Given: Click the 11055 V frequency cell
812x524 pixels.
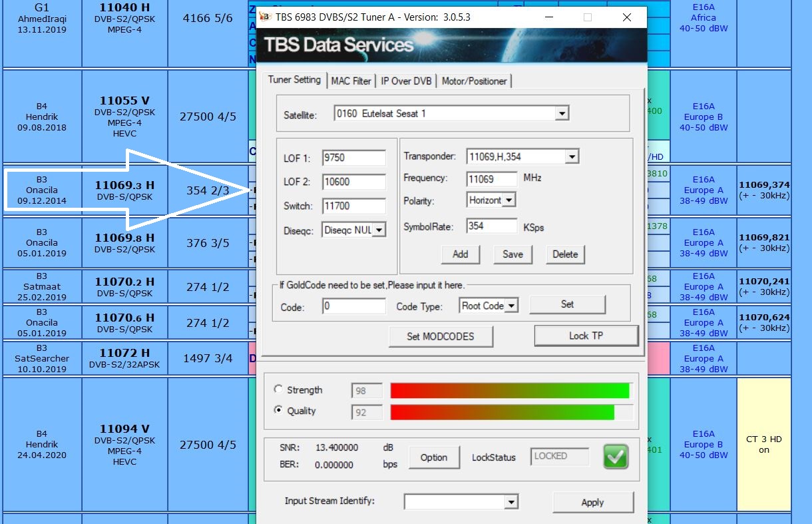Looking at the screenshot, I should tap(124, 117).
